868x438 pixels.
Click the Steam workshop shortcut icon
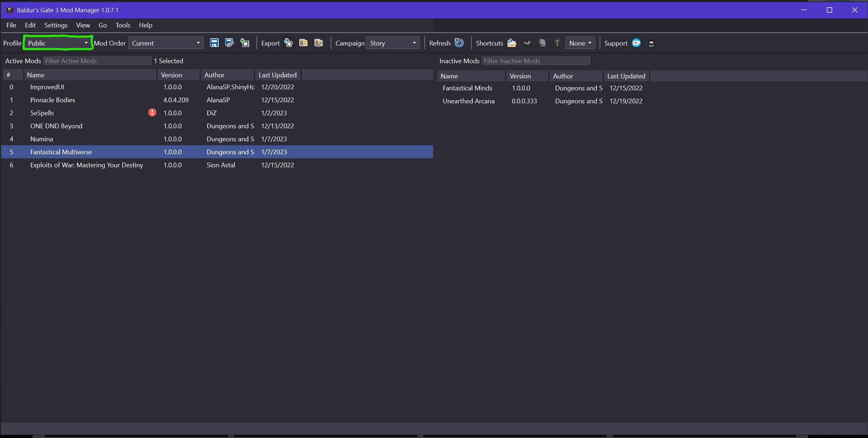pyautogui.click(x=527, y=43)
